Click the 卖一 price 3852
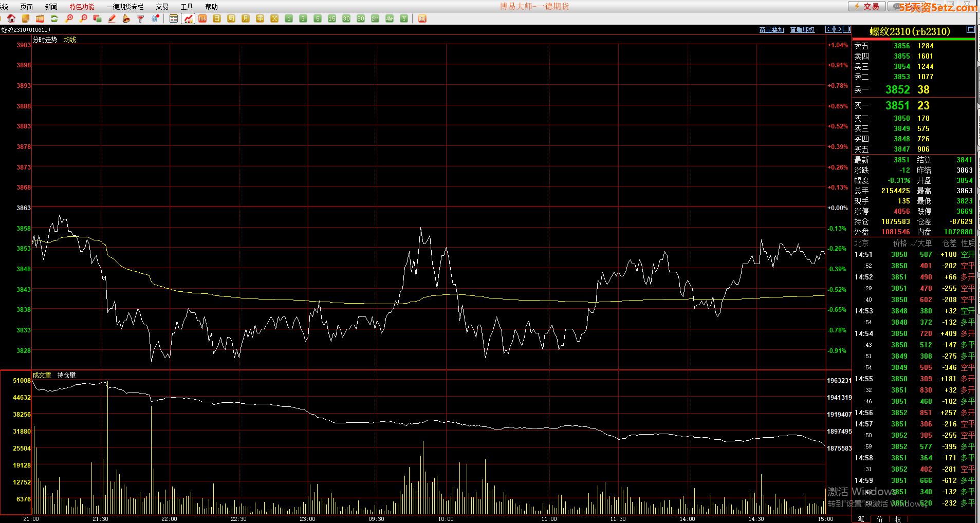This screenshot has height=523, width=980. [897, 89]
